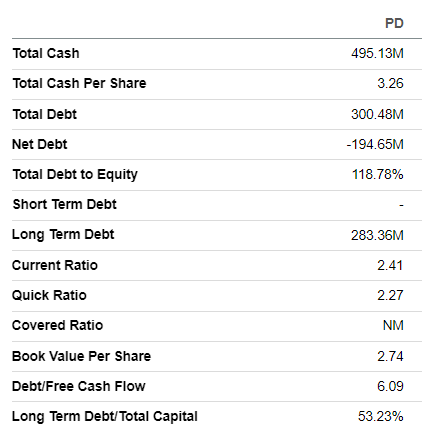Click the value 2.27
The width and height of the screenshot is (422, 433).
tap(390, 295)
